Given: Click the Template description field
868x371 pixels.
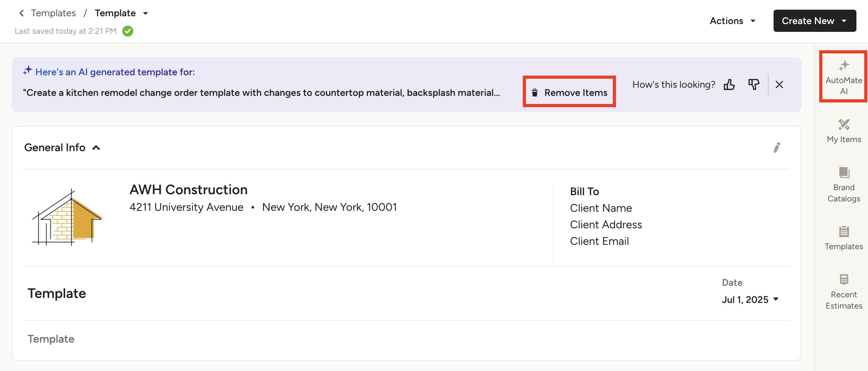Looking at the screenshot, I should 51,339.
